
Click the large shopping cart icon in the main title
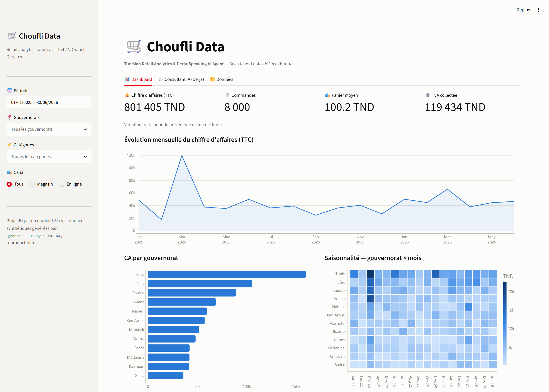pos(134,47)
